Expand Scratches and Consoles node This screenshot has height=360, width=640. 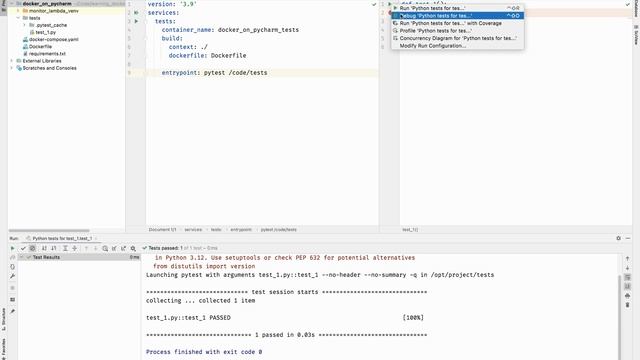pos(12,68)
